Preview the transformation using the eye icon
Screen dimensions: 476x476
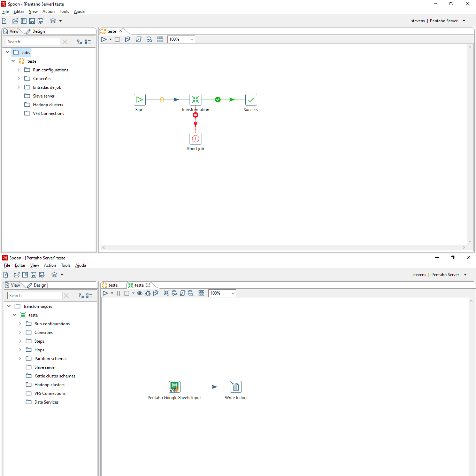point(140,293)
